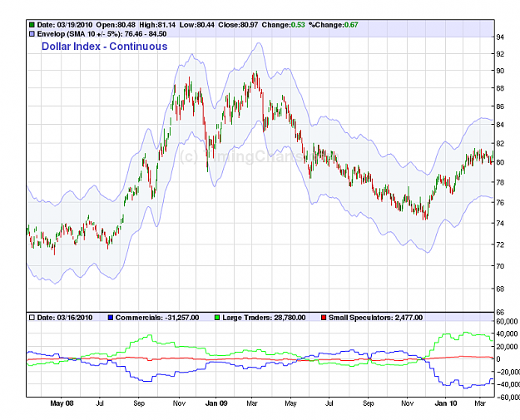Image resolution: width=520 pixels, height=420 pixels.
Task: Click the 'May 08' axis label
Action: tap(62, 403)
